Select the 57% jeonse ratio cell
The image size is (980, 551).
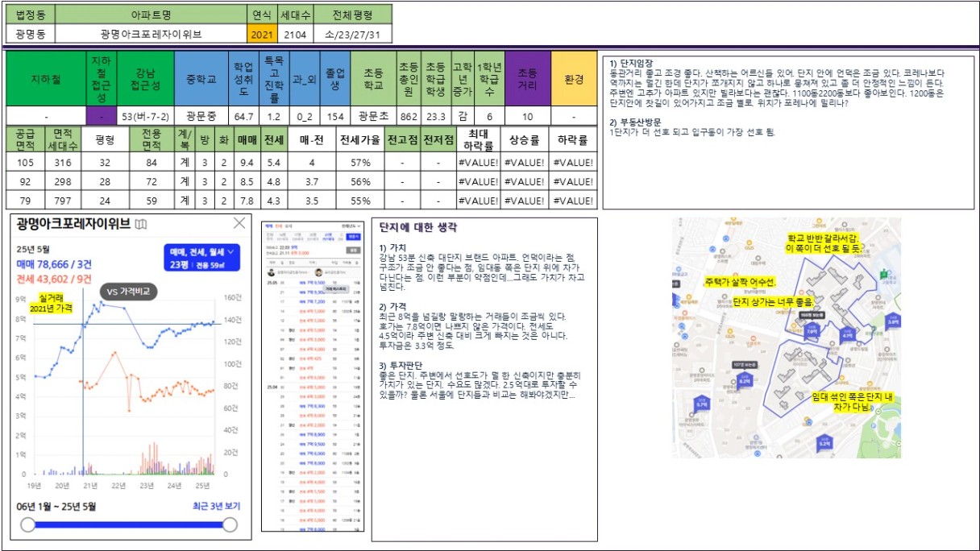tap(359, 163)
